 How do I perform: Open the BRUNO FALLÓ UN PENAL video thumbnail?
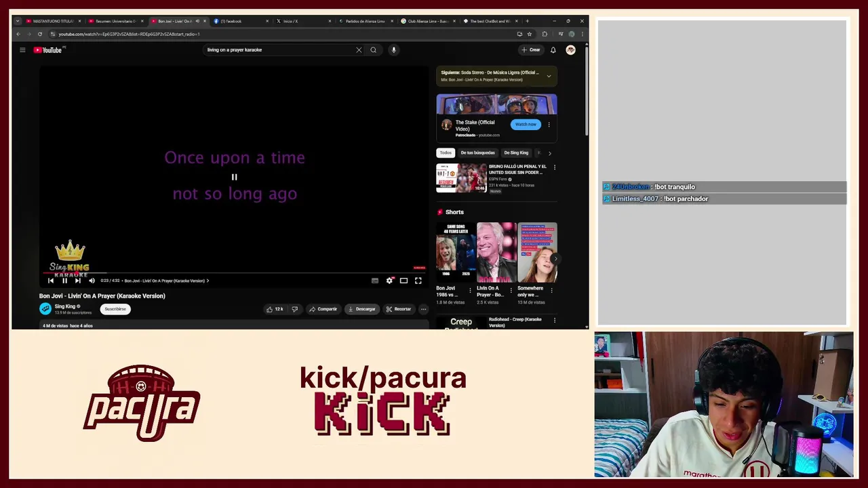point(461,178)
